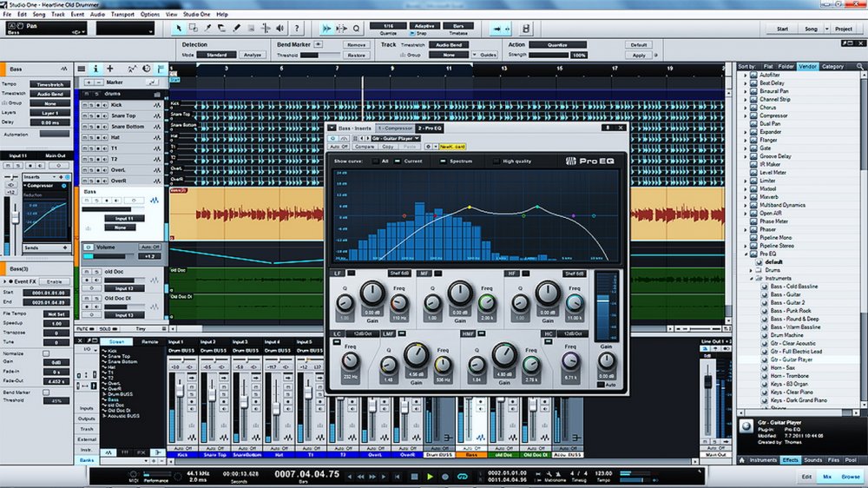Adjust the Bend Marker Threshold slider
The image size is (868, 488).
tap(320, 56)
